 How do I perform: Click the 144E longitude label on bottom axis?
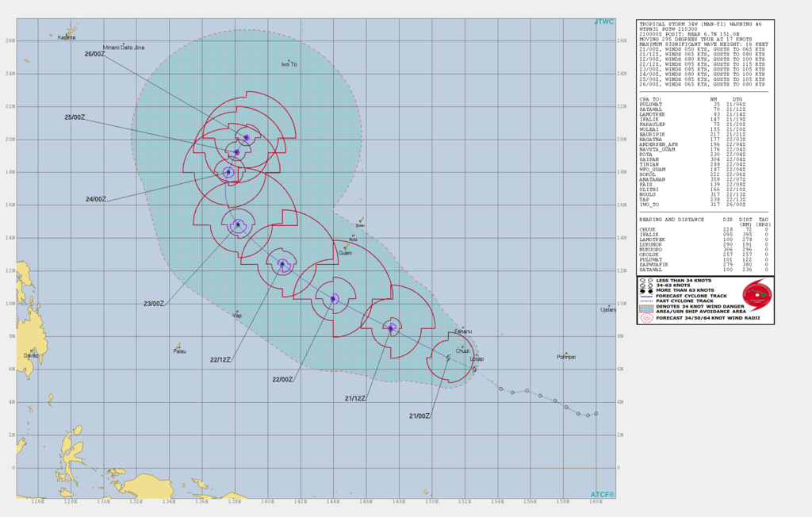333,501
